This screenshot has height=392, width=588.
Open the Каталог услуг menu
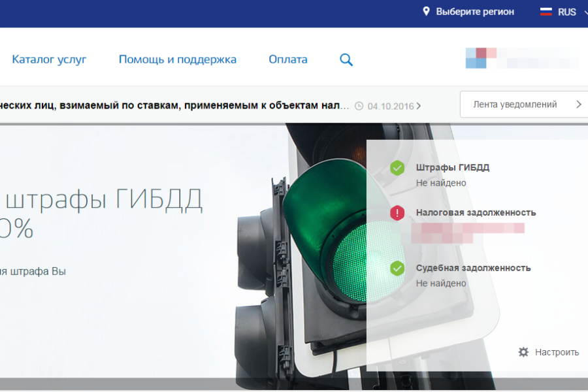[49, 59]
